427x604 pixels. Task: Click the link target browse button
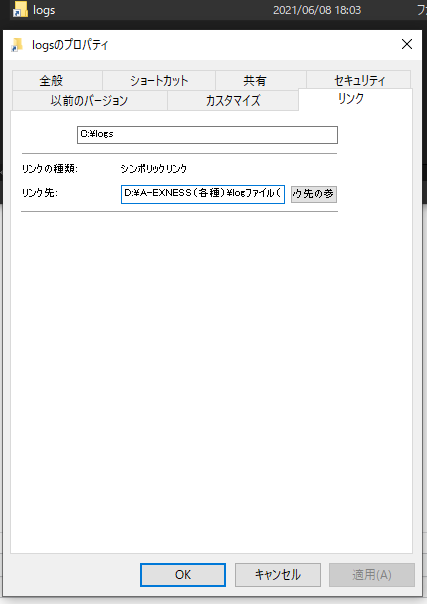coord(313,194)
